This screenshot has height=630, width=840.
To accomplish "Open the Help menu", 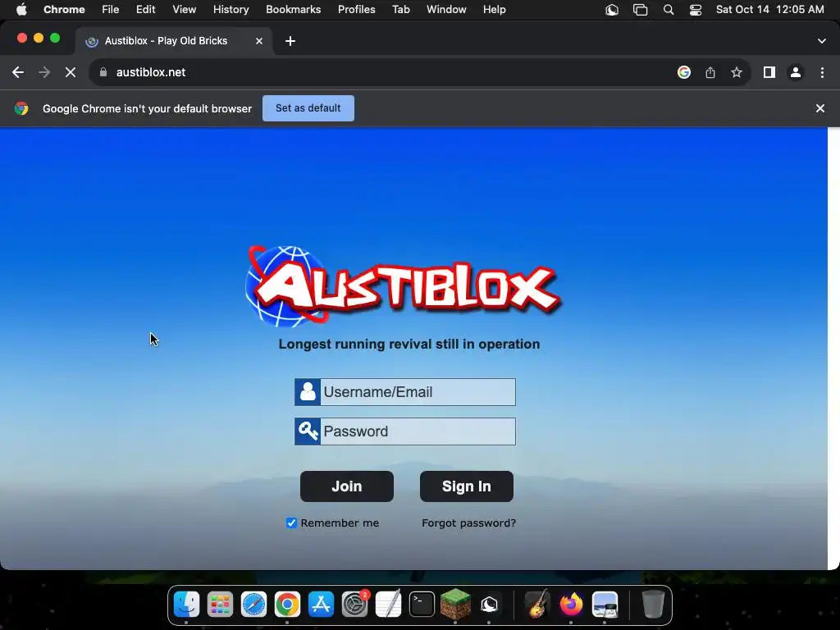I will tap(494, 10).
